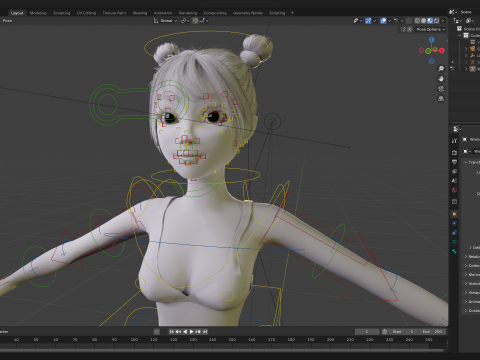
Task: Open the Rendering workspace tab
Action: pos(188,13)
